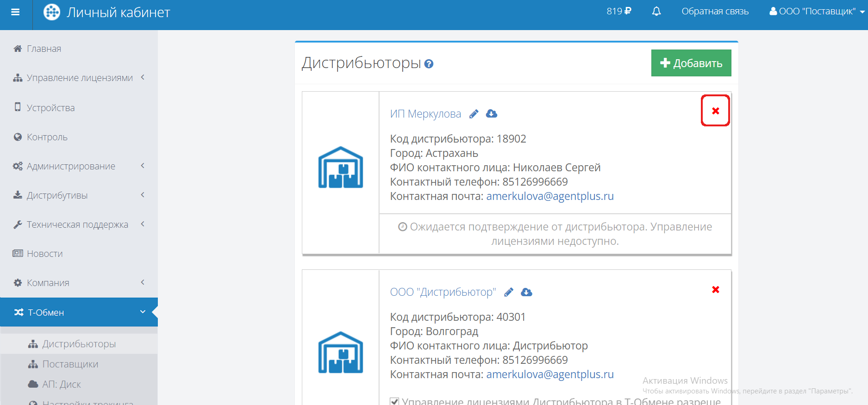This screenshot has height=405, width=868.
Task: Click cloud download icon for ООО "Дистрибьютор"
Action: (526, 292)
